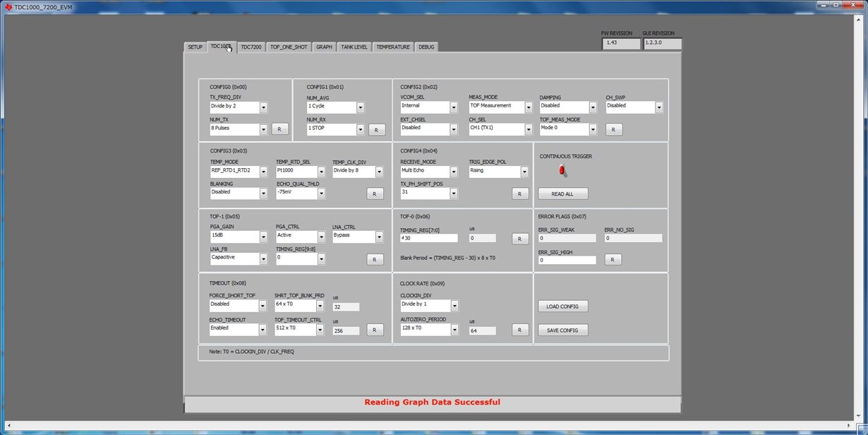Click the FW REVISION value box
The width and height of the screenshot is (868, 435).
point(621,44)
